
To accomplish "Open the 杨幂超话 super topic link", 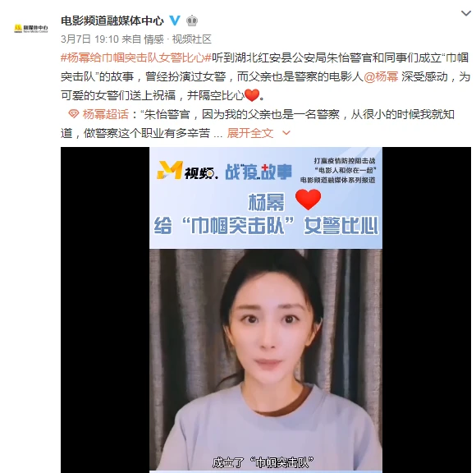I will [x=105, y=114].
